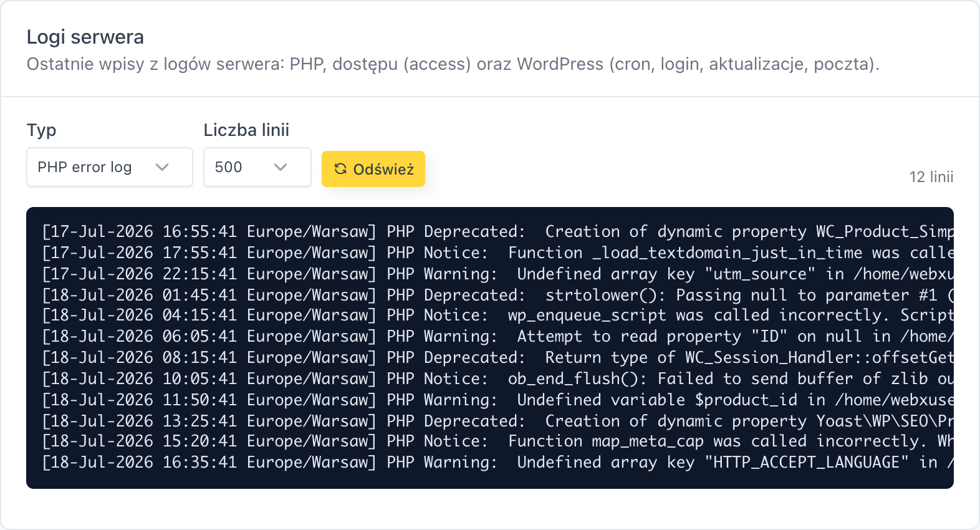Open the Liczba linii dropdown set to 500

(257, 167)
